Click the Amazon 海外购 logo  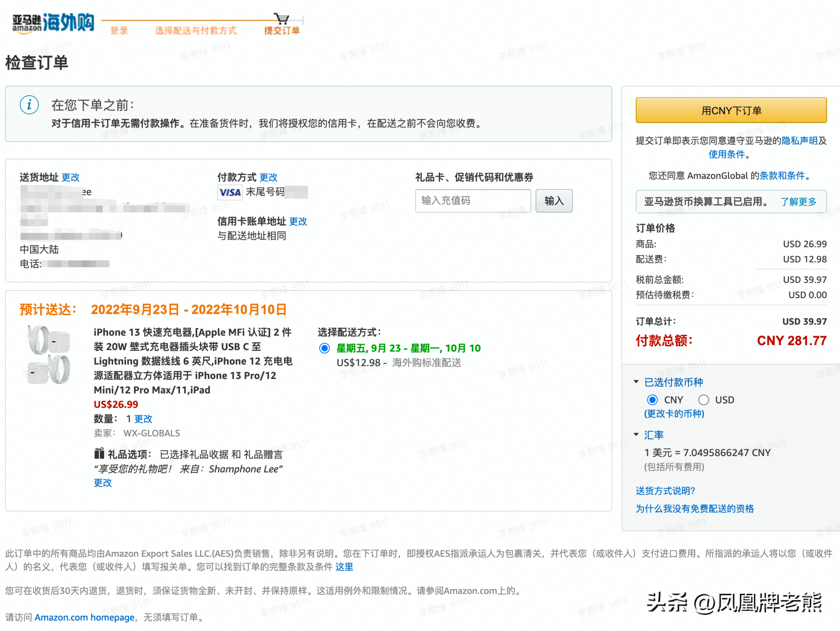tap(53, 23)
